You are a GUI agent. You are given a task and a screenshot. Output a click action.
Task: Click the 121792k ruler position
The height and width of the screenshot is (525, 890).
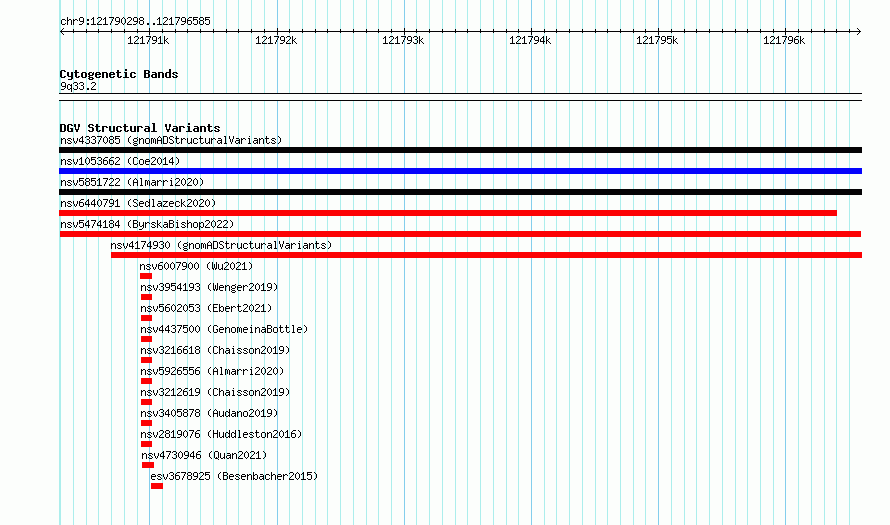(276, 40)
